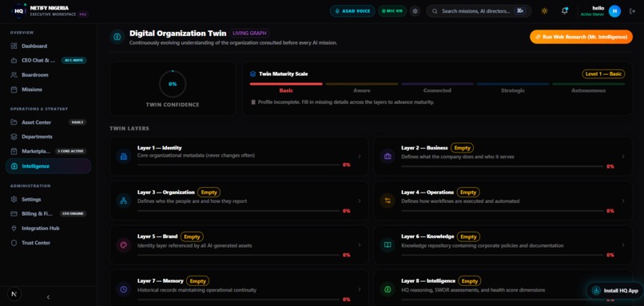Click the Layer 5 Brand palette icon
644x306 pixels.
[123, 244]
